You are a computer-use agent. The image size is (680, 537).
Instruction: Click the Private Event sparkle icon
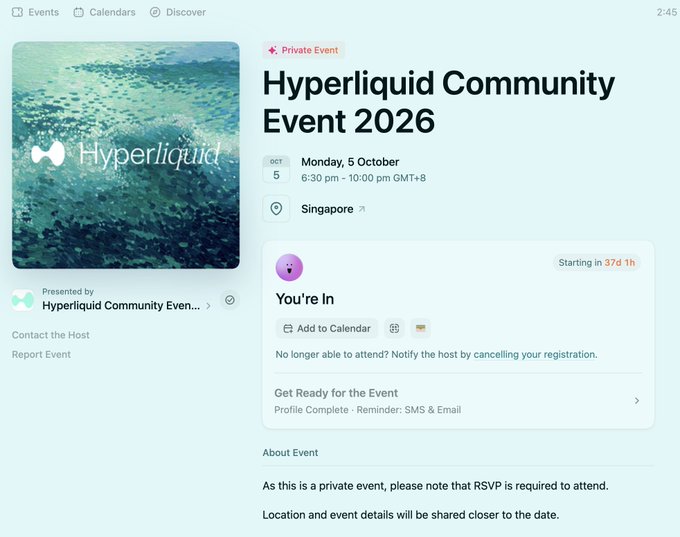[x=272, y=50]
